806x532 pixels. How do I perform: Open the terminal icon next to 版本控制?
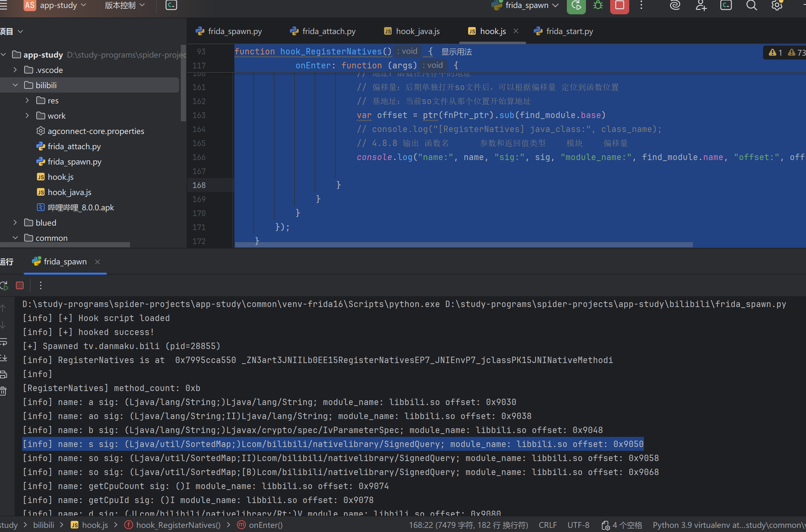pyautogui.click(x=171, y=5)
